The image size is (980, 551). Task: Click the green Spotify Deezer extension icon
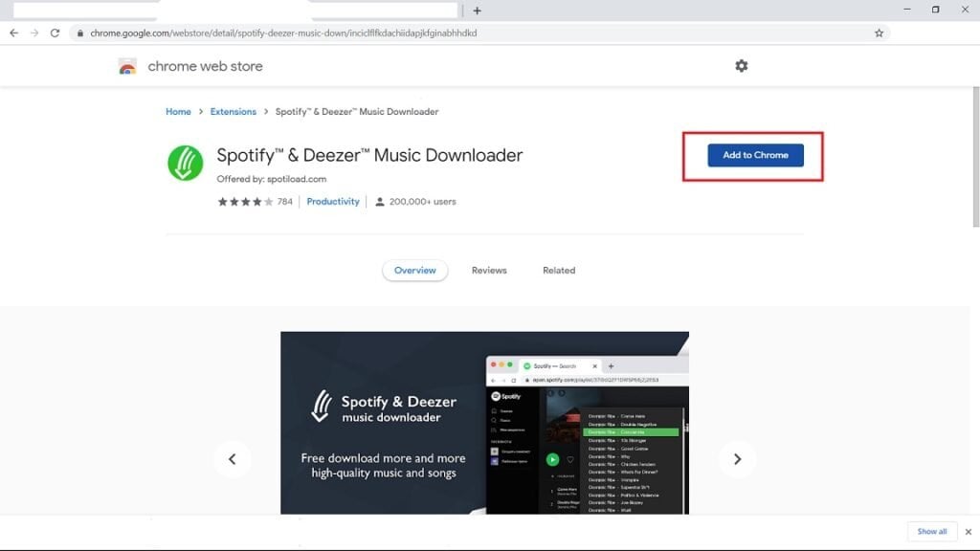coord(185,163)
